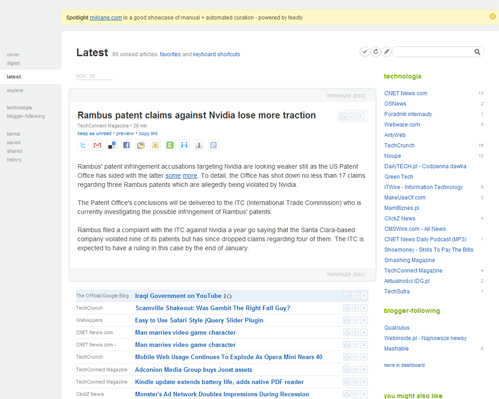Open blogger-following category in left sidebar
The width and height of the screenshot is (499, 399).
pos(26,116)
